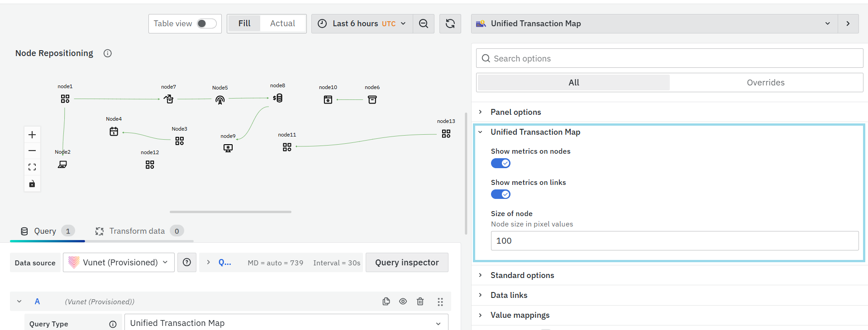Click the zoom out minus button on map
Viewport: 868px width, 330px height.
32,151
